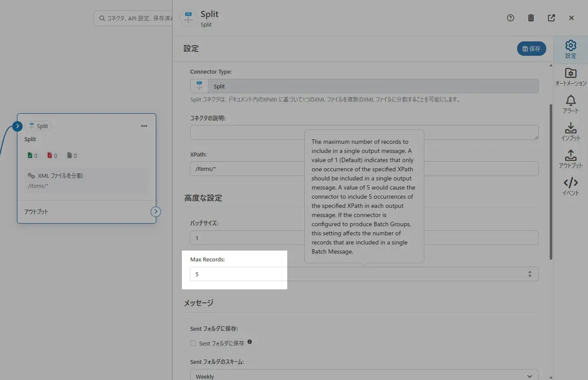Edit the XPath field containing /Items/*

point(364,169)
